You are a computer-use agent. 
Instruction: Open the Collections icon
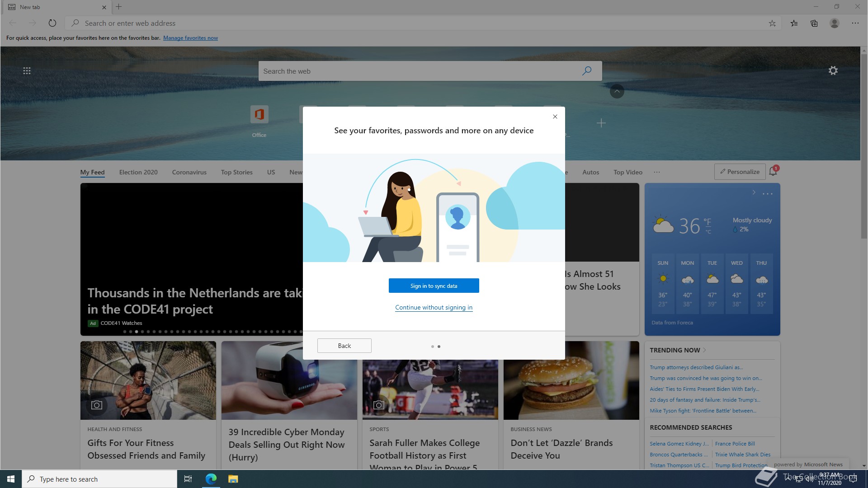coord(814,23)
